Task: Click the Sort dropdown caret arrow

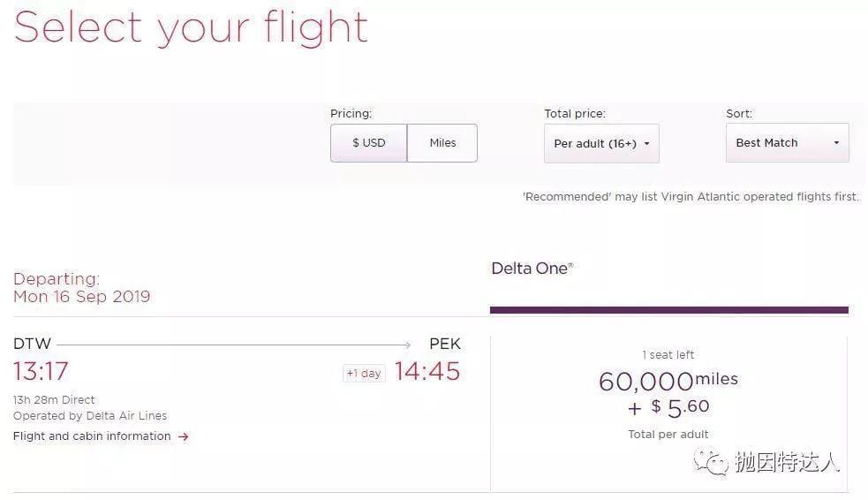Action: 836,143
